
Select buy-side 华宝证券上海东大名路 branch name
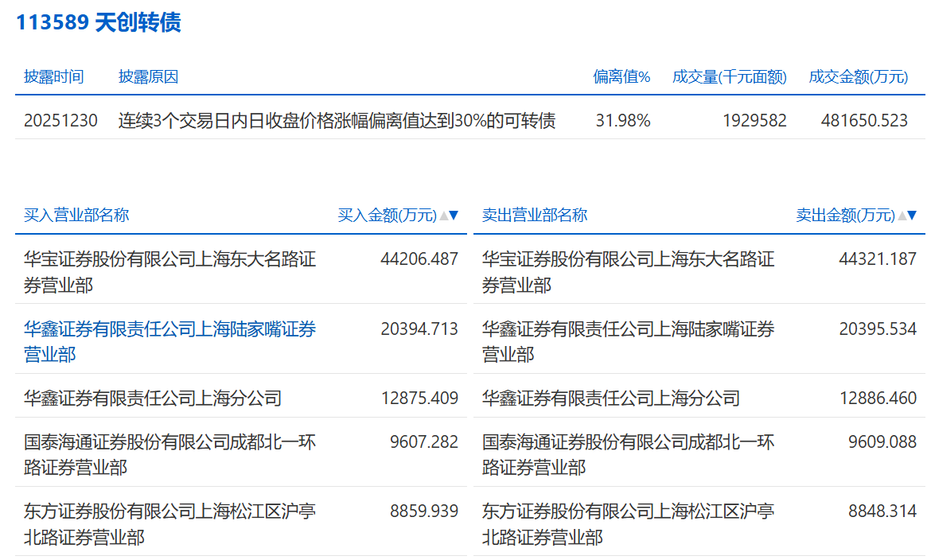(x=169, y=272)
